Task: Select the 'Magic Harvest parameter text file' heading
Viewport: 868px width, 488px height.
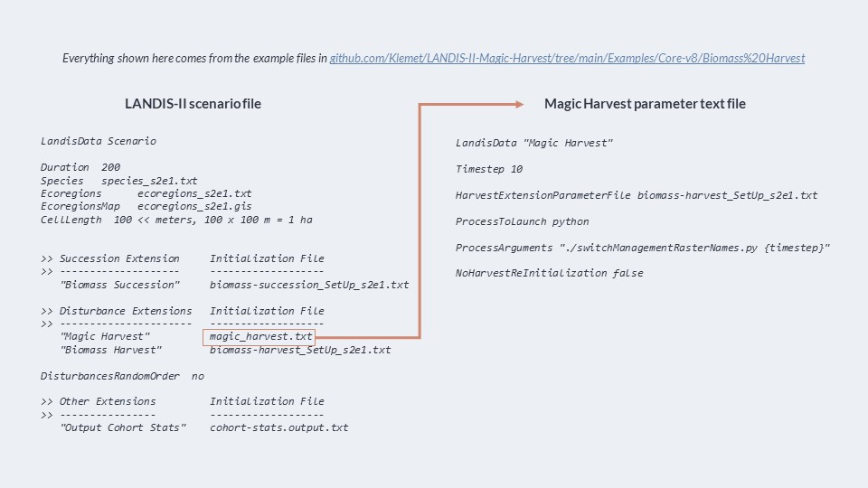Action: click(x=645, y=103)
